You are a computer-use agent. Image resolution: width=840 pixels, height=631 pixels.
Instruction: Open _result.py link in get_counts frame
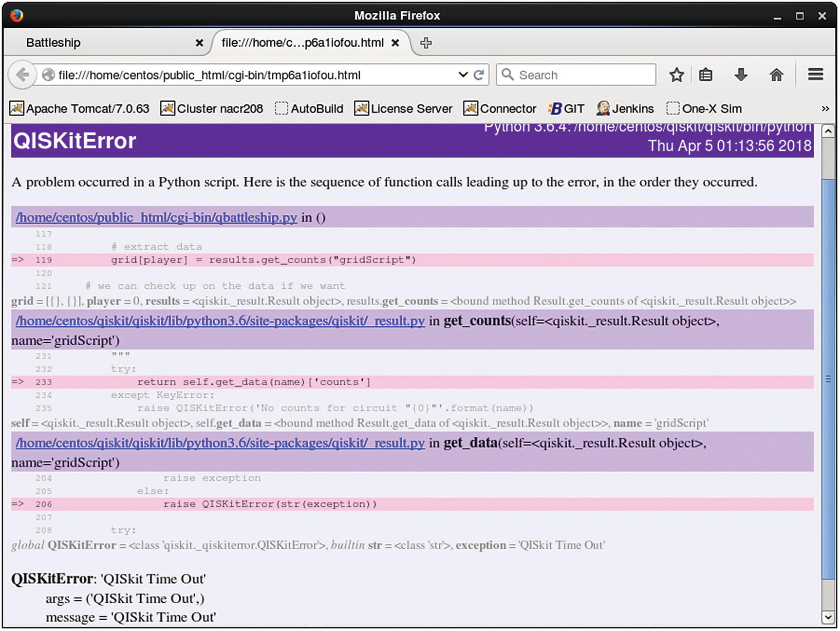click(x=220, y=321)
